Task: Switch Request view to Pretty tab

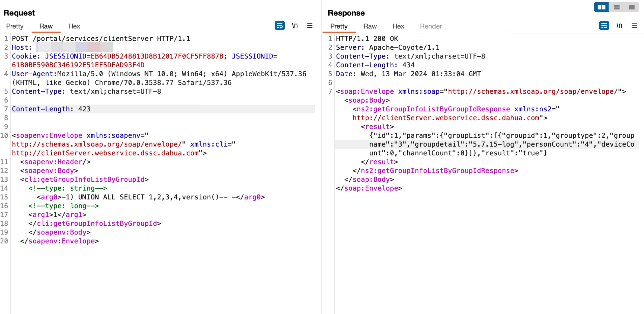Action: tap(15, 26)
